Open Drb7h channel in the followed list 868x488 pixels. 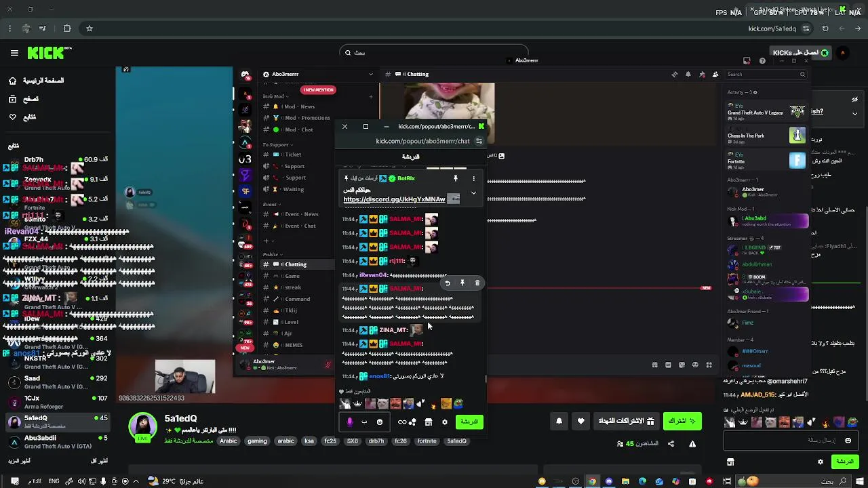point(58,163)
